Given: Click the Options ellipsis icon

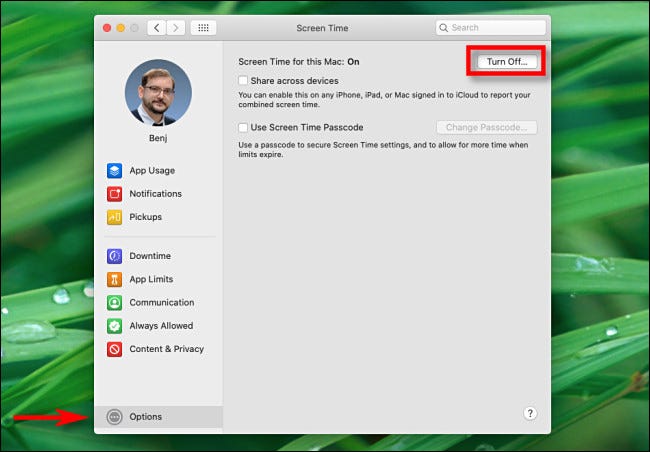Looking at the screenshot, I should point(114,416).
